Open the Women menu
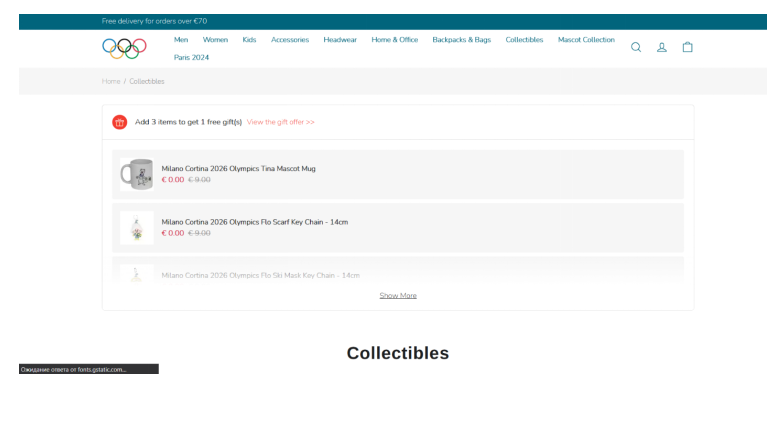Image resolution: width=783 pixels, height=440 pixels. click(215, 40)
